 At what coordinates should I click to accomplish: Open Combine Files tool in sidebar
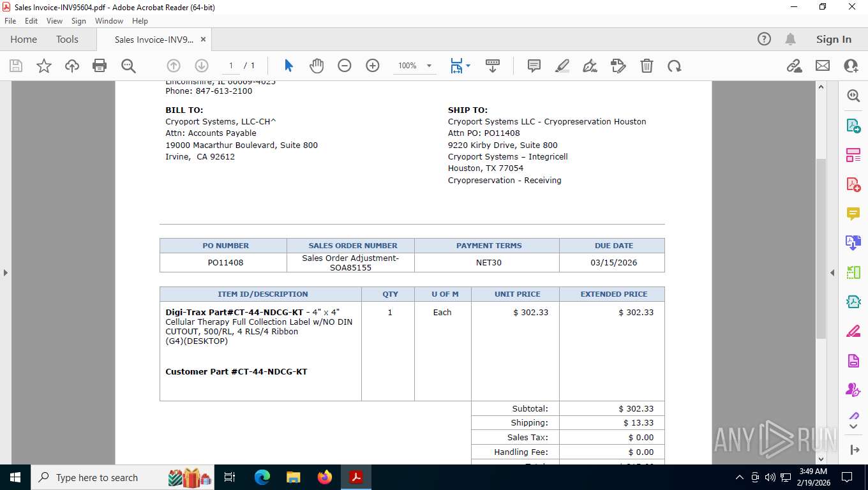coord(853,243)
